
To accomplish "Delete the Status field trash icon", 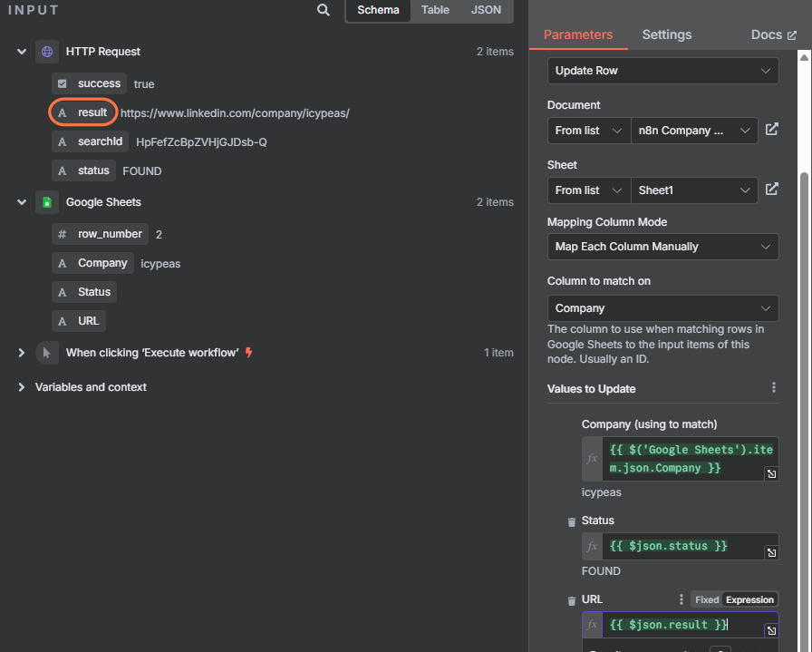I will pos(571,522).
